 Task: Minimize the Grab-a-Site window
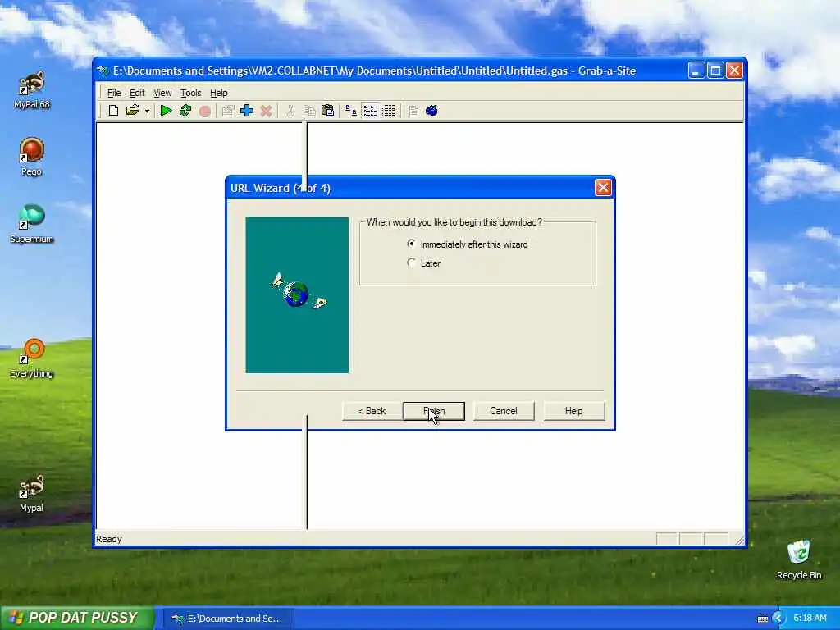[x=696, y=71]
